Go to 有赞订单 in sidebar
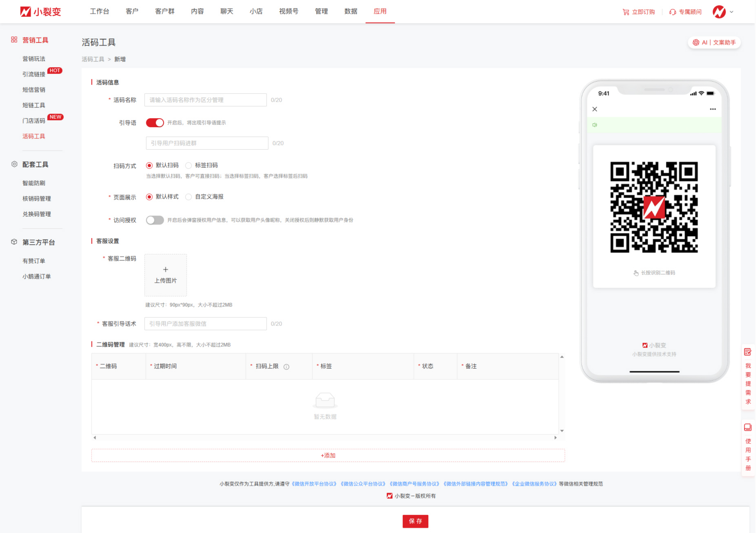This screenshot has width=756, height=533. (34, 261)
